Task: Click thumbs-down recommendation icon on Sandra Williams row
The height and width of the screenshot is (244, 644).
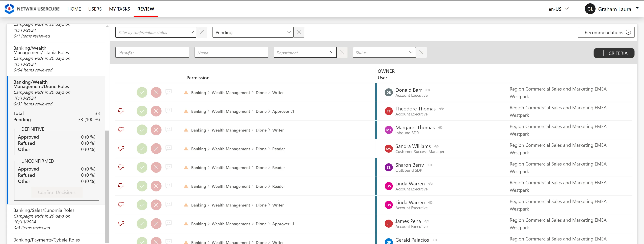Action: pos(121,148)
